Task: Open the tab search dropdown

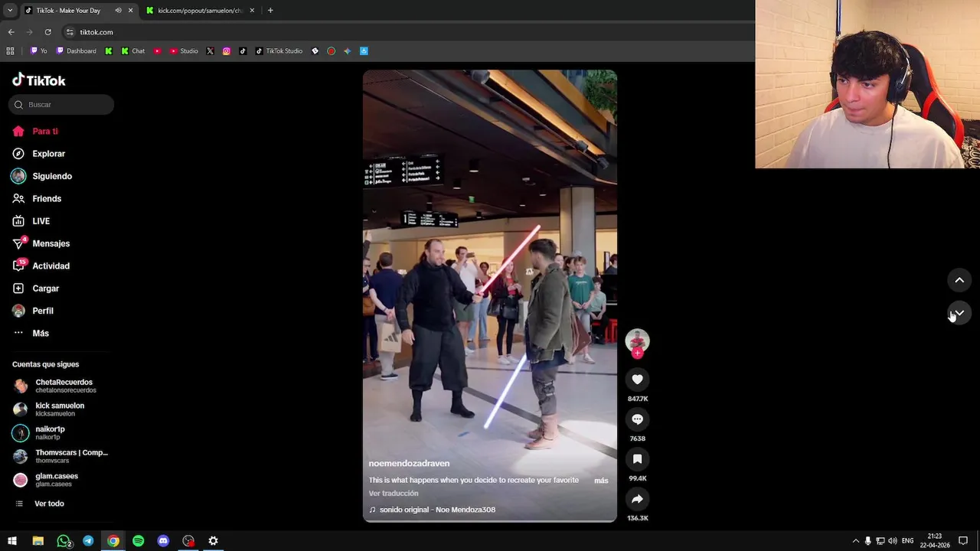Action: 9,11
